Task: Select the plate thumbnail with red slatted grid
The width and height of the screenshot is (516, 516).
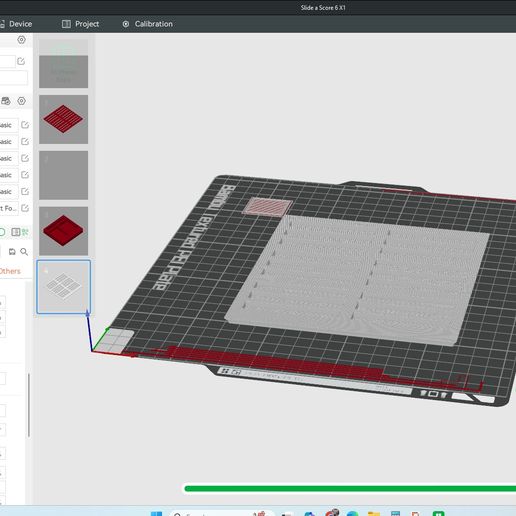Action: point(64,119)
